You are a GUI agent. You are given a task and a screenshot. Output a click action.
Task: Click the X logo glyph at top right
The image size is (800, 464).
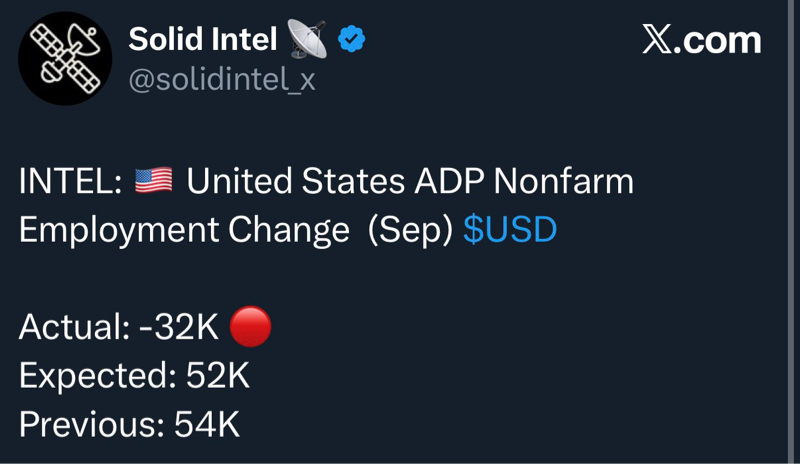657,41
